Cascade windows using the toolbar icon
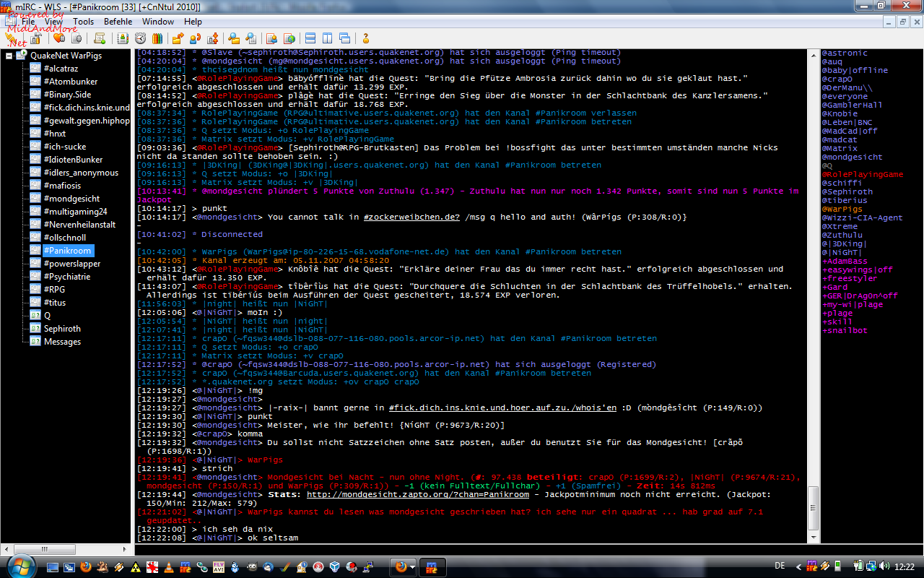This screenshot has height=578, width=924. 345,38
